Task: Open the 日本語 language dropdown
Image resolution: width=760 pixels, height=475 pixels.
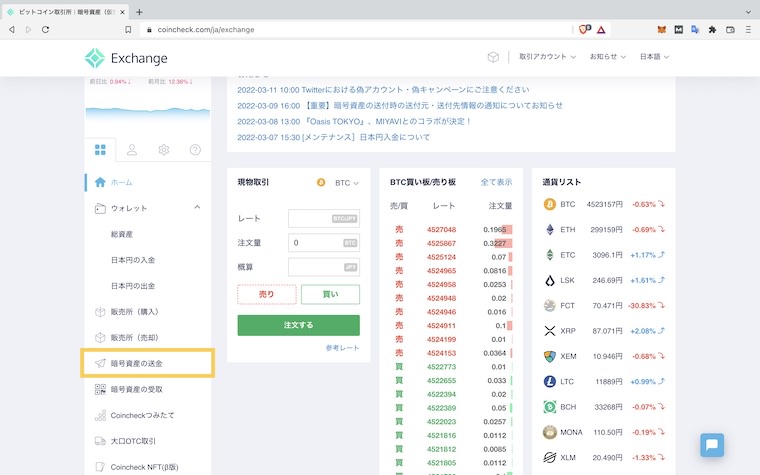Action: pos(654,58)
